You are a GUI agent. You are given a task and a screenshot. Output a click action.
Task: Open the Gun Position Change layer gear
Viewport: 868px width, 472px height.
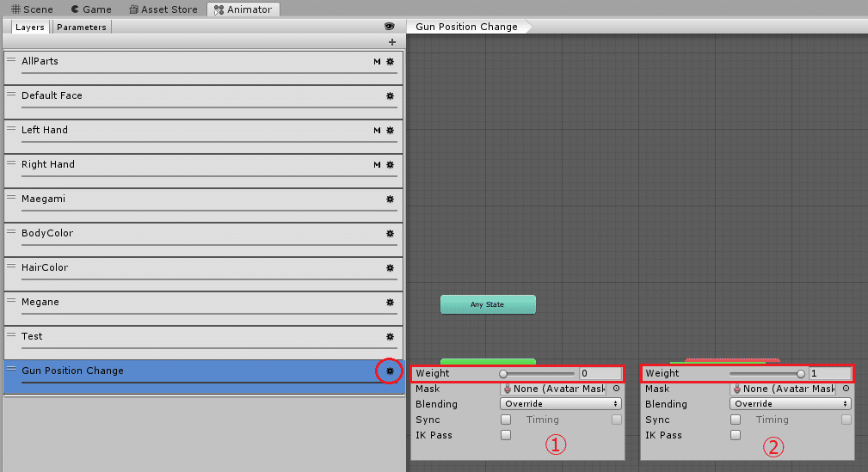click(391, 371)
